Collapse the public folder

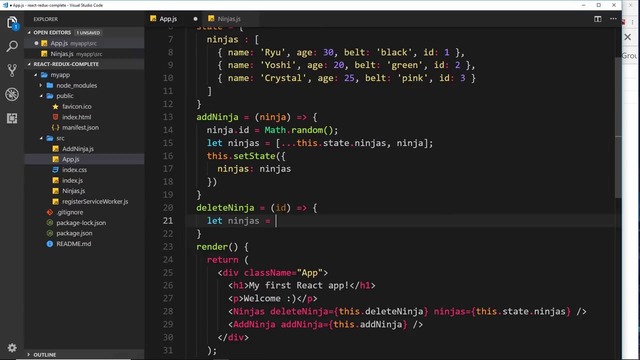point(41,96)
